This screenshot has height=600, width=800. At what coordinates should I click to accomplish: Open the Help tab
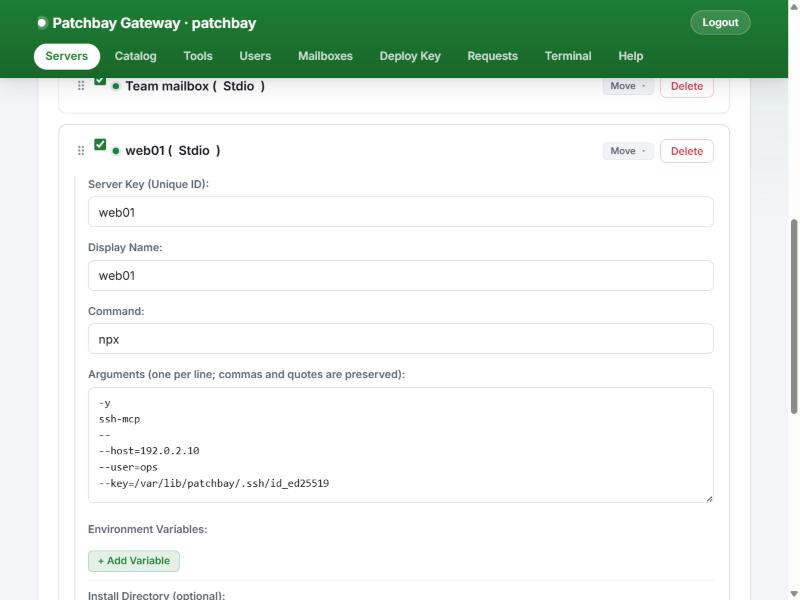tap(631, 56)
